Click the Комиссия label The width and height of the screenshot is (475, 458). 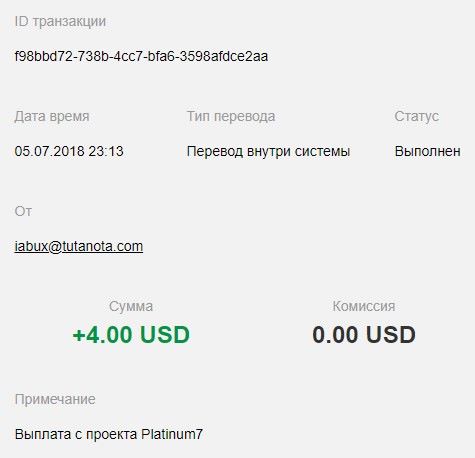pos(364,306)
